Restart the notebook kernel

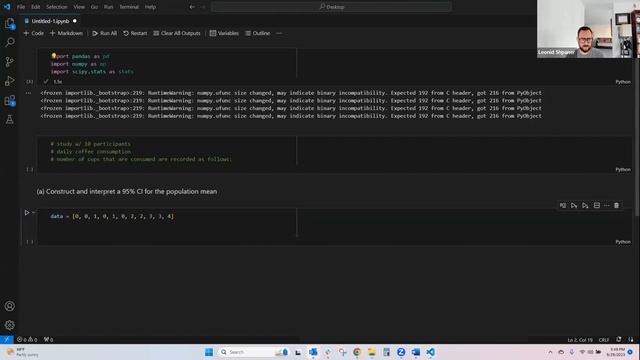click(x=135, y=33)
